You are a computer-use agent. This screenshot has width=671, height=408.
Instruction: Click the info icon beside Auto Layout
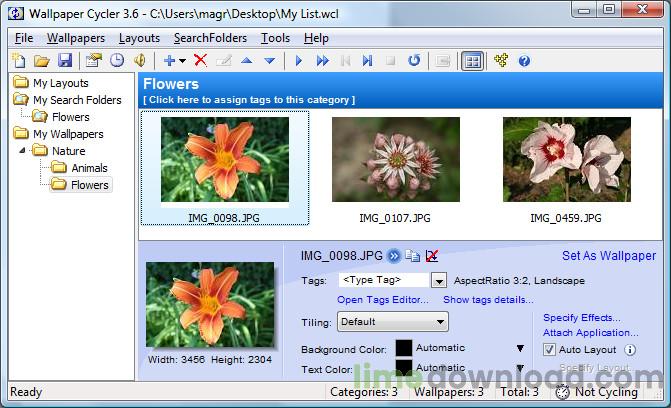pyautogui.click(x=630, y=350)
